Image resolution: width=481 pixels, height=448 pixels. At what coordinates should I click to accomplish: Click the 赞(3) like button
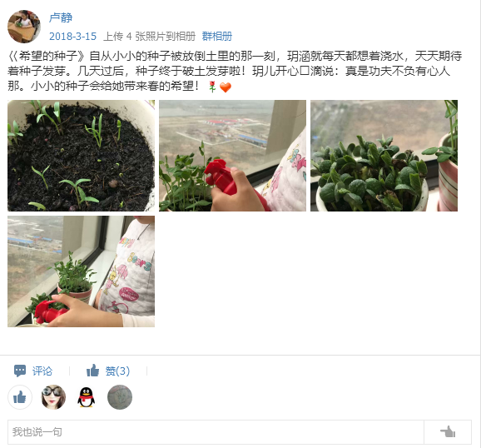pyautogui.click(x=117, y=371)
